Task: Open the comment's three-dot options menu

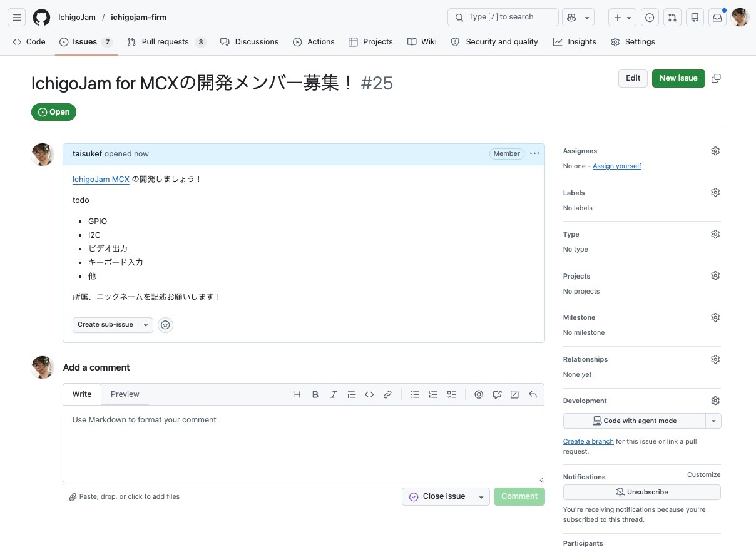Action: [x=534, y=154]
